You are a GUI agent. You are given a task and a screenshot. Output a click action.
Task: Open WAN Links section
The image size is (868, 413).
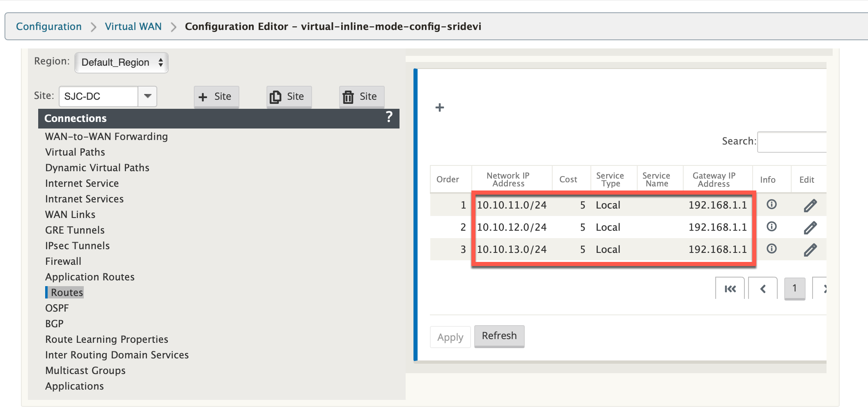(x=70, y=214)
